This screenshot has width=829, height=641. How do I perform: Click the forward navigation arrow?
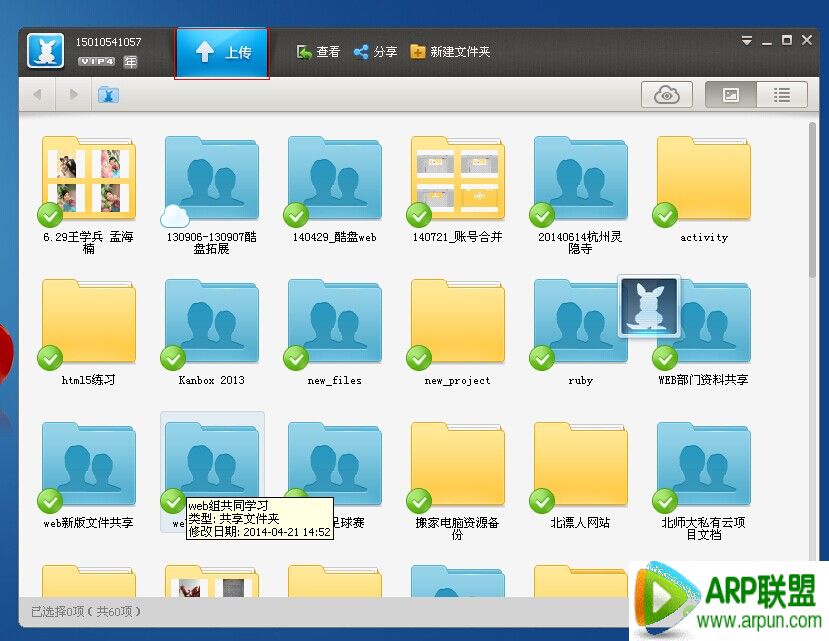tap(73, 95)
